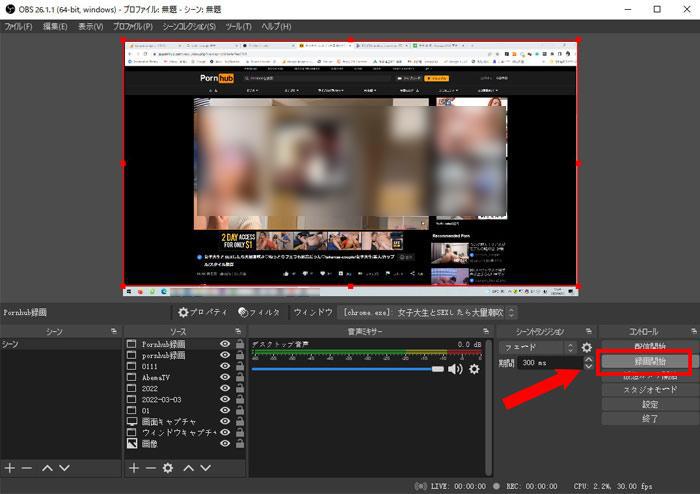The height and width of the screenshot is (494, 700).
Task: Move the source down in the ソース list
Action: click(205, 468)
